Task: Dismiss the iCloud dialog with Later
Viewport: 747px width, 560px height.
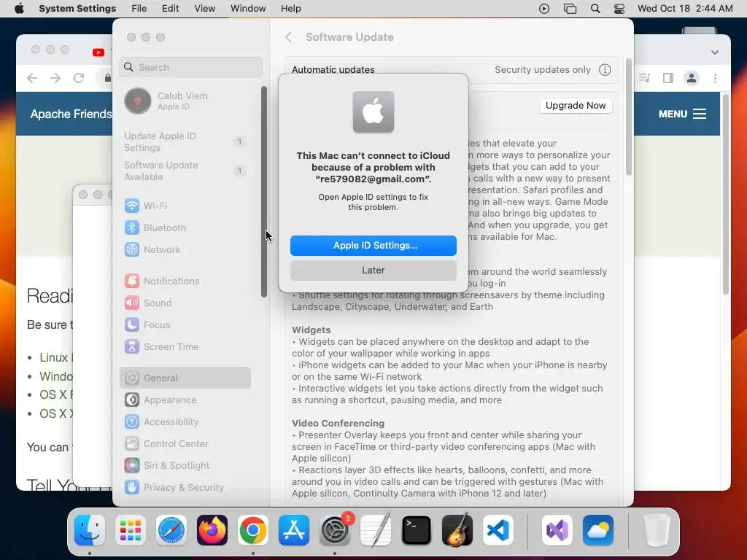Action: pyautogui.click(x=373, y=270)
